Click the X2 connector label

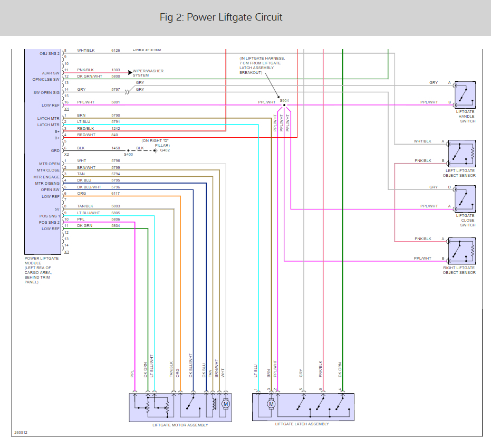point(66,155)
